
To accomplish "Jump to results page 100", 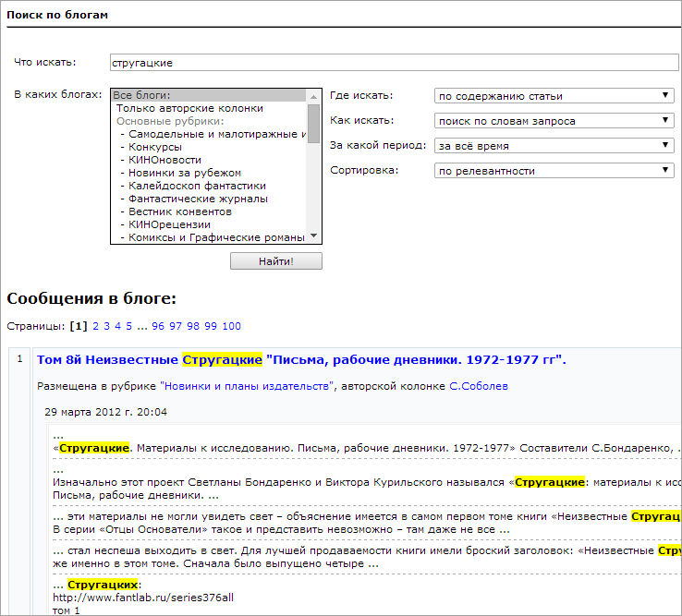I will click(x=232, y=326).
